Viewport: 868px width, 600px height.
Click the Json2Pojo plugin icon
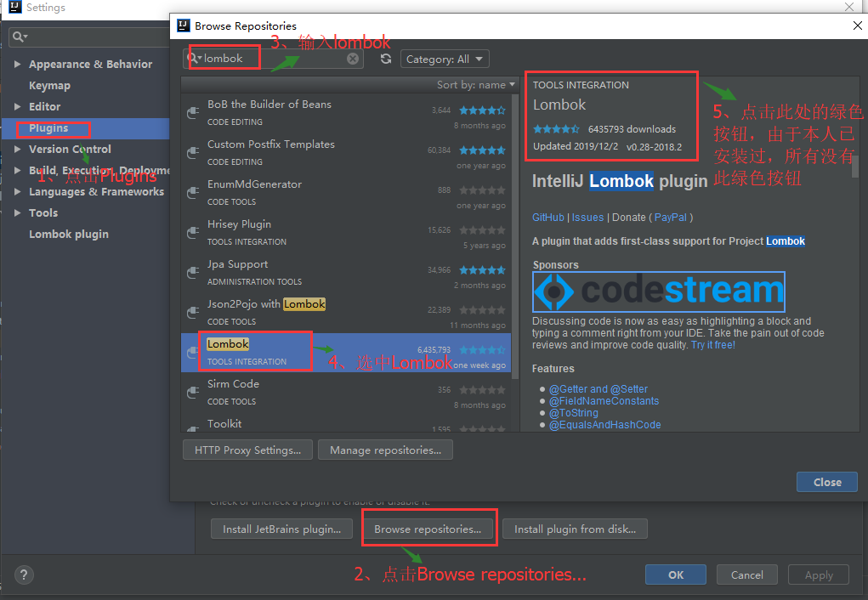pyautogui.click(x=193, y=312)
